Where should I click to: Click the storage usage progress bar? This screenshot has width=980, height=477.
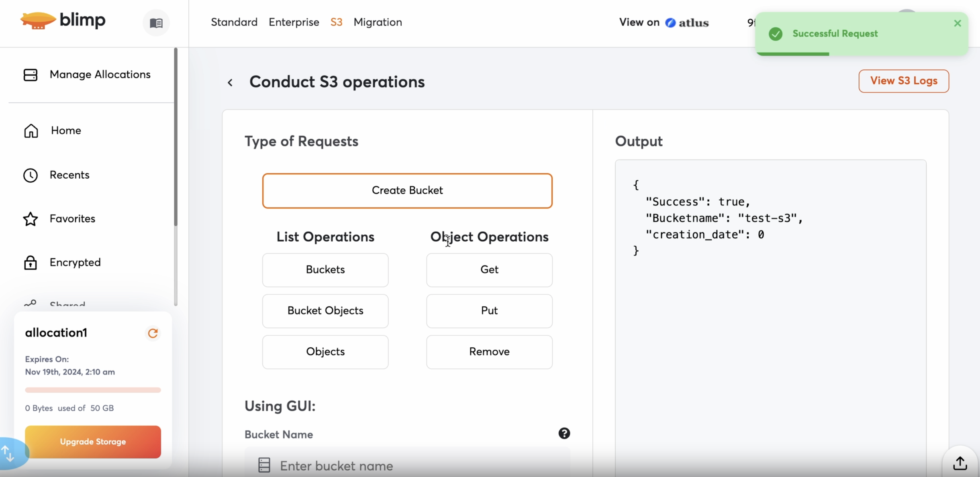tap(93, 390)
